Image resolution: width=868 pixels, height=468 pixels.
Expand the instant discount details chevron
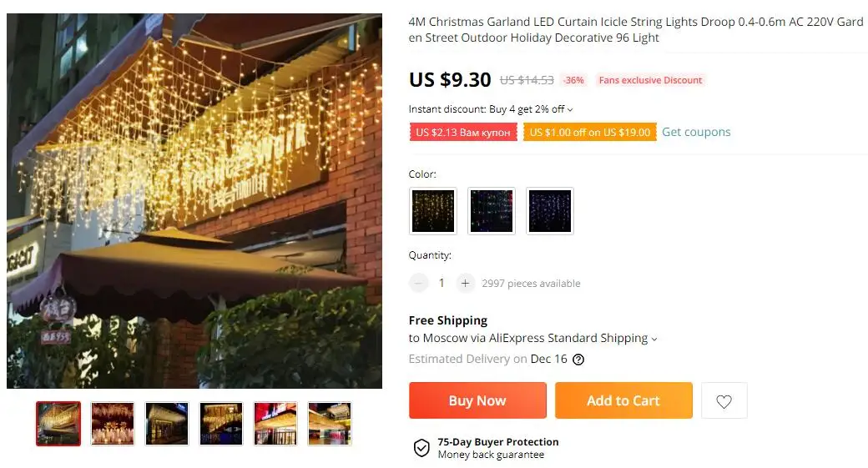point(570,109)
